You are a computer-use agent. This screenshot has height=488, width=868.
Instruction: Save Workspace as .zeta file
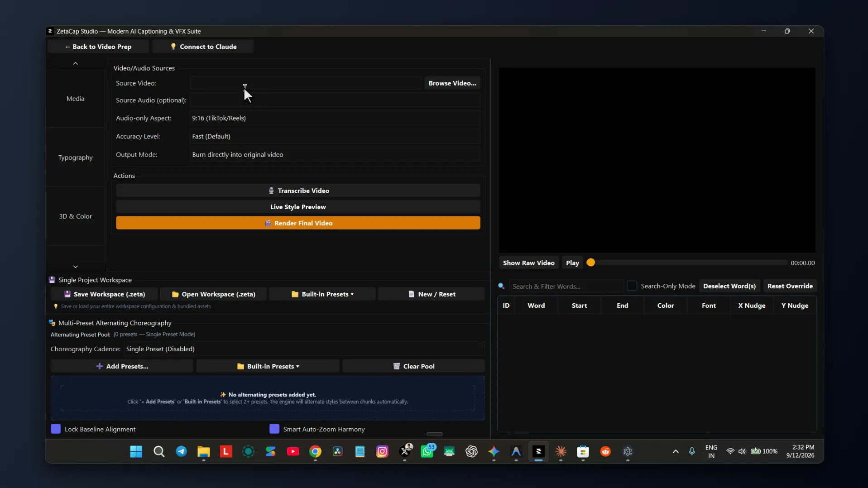click(x=105, y=294)
